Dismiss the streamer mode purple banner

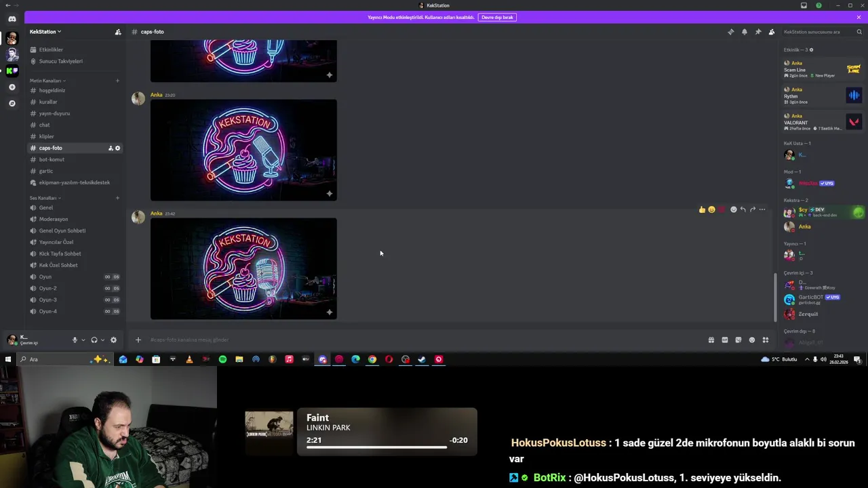coord(859,17)
